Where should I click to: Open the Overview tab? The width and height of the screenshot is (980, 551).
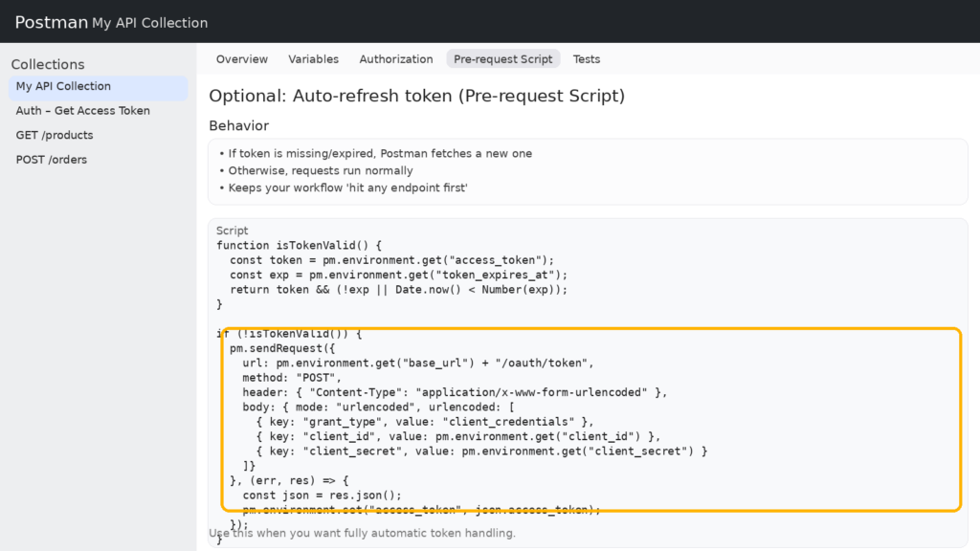coord(241,59)
